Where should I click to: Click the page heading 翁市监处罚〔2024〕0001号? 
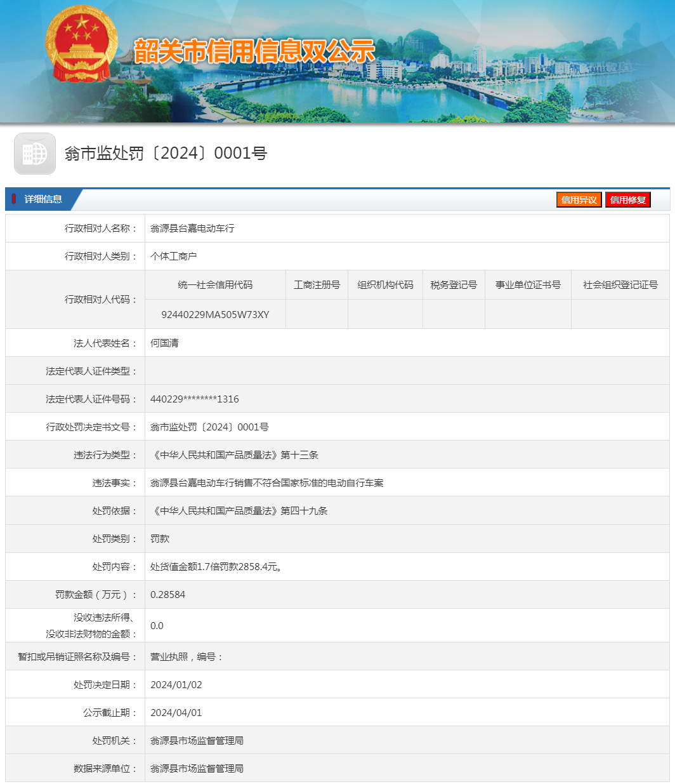[x=166, y=154]
